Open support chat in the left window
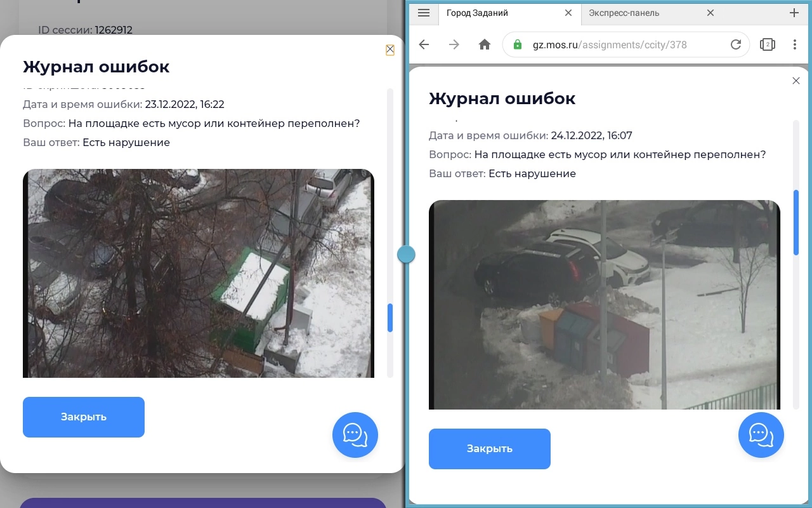This screenshot has height=508, width=812. pos(355,435)
